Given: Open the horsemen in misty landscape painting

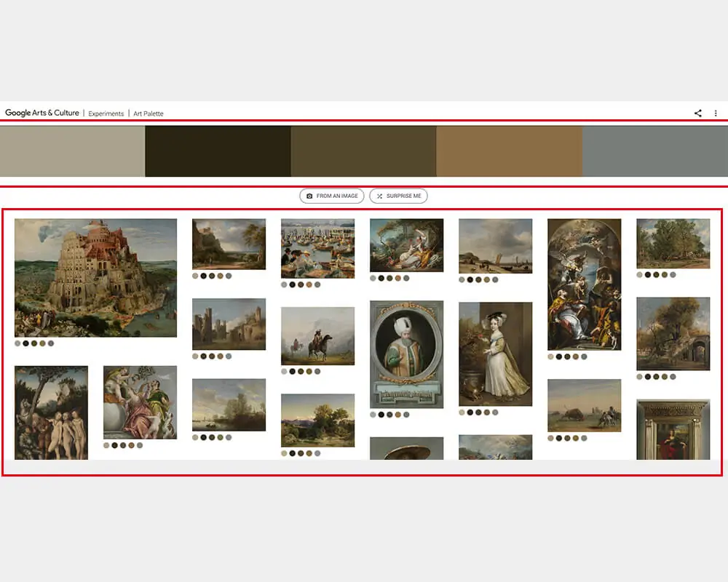Looking at the screenshot, I should tap(317, 336).
